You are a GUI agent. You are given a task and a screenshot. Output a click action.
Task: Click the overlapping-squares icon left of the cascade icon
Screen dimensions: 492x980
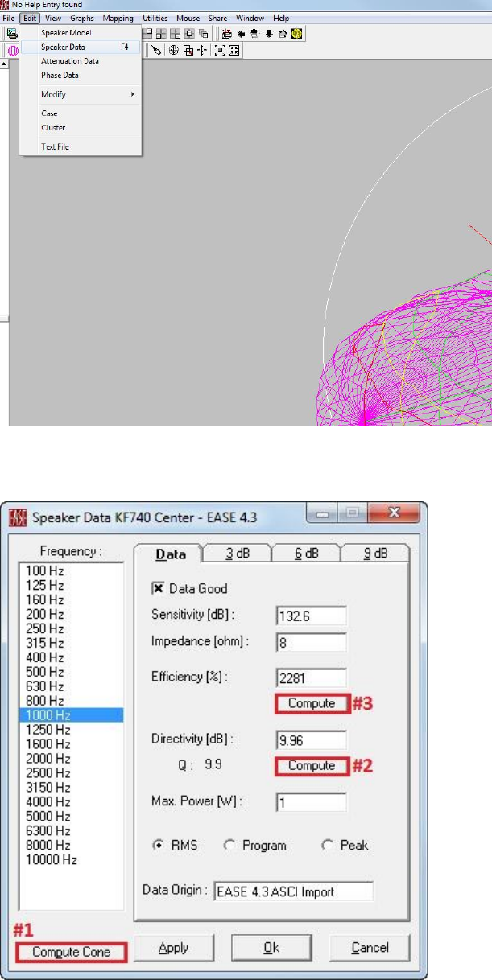point(188,33)
